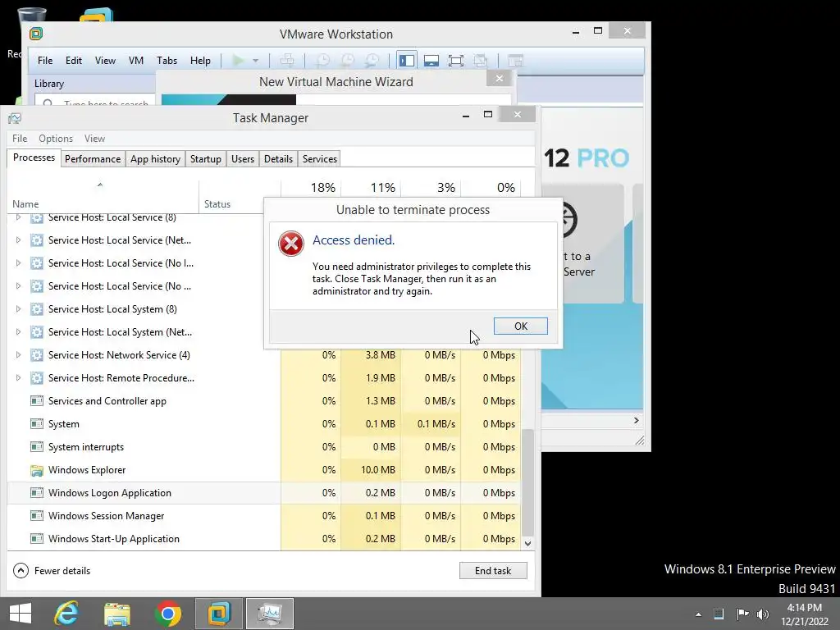The height and width of the screenshot is (630, 840).
Task: Click Task Manager icon in taskbar
Action: (269, 614)
